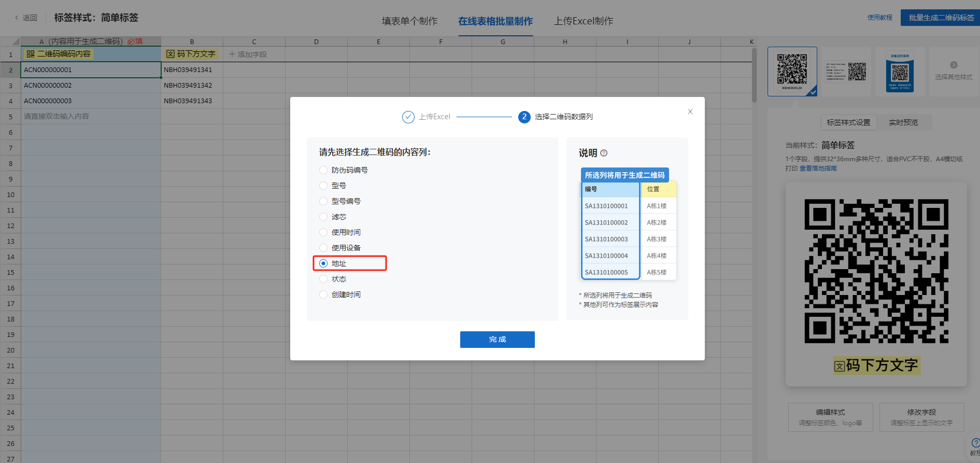This screenshot has height=463, width=980.
Task: Open the 标签样式设置 tab
Action: (x=848, y=122)
